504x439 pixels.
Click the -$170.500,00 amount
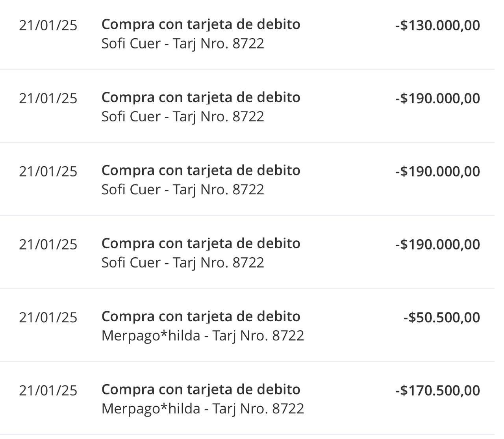coord(437,391)
